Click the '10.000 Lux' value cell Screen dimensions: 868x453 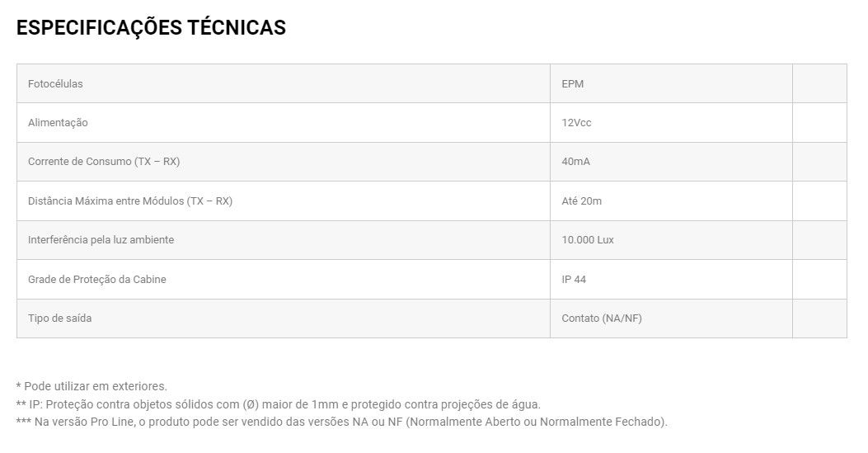click(588, 240)
